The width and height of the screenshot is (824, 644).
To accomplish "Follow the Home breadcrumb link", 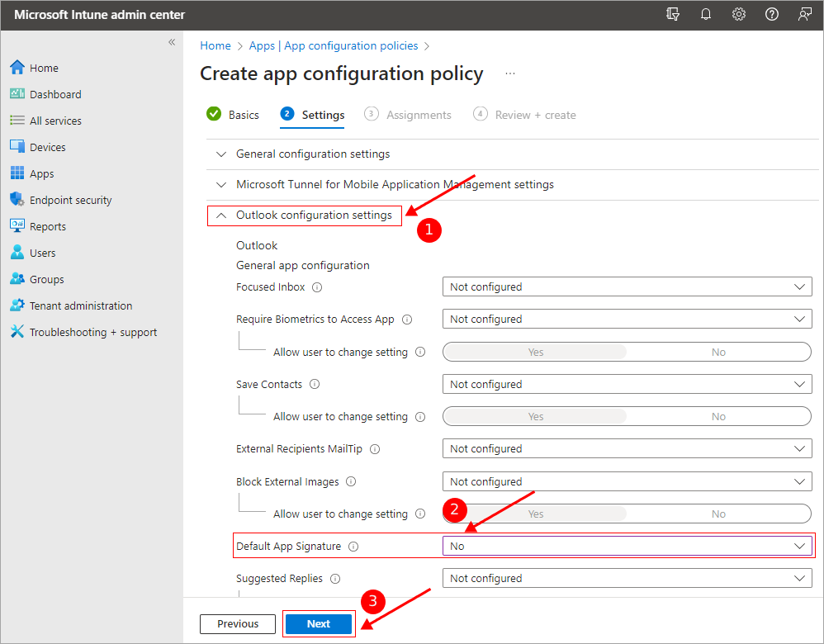I will pos(215,45).
